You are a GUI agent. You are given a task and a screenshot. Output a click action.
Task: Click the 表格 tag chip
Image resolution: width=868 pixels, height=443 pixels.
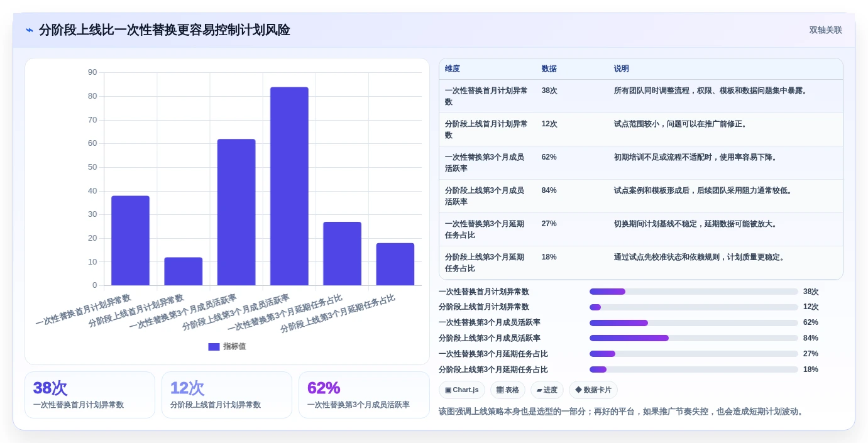point(508,390)
